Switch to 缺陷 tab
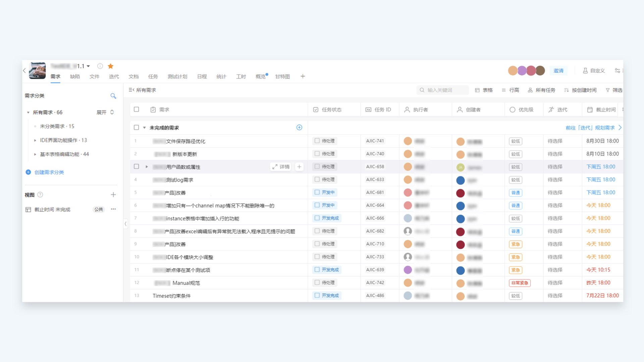Image resolution: width=644 pixels, height=362 pixels. click(x=75, y=76)
